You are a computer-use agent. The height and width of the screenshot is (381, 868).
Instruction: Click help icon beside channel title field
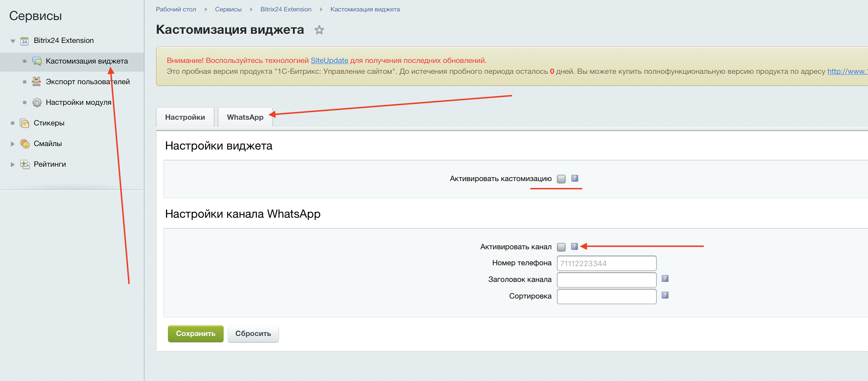(664, 279)
